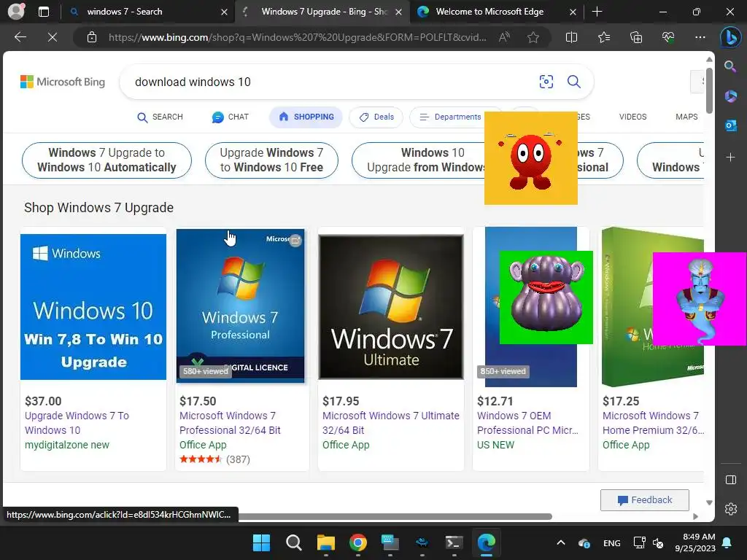Add this page to favorites star
Screen dimensions: 747x560
(533, 37)
